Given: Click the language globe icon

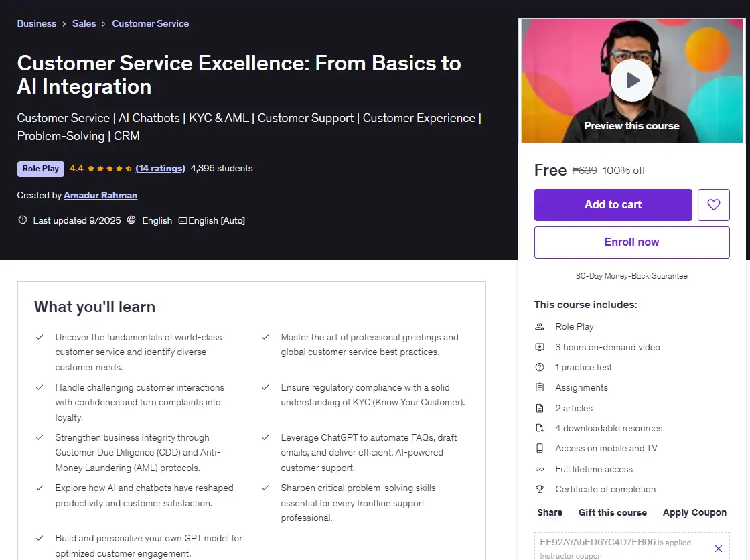Looking at the screenshot, I should (131, 220).
